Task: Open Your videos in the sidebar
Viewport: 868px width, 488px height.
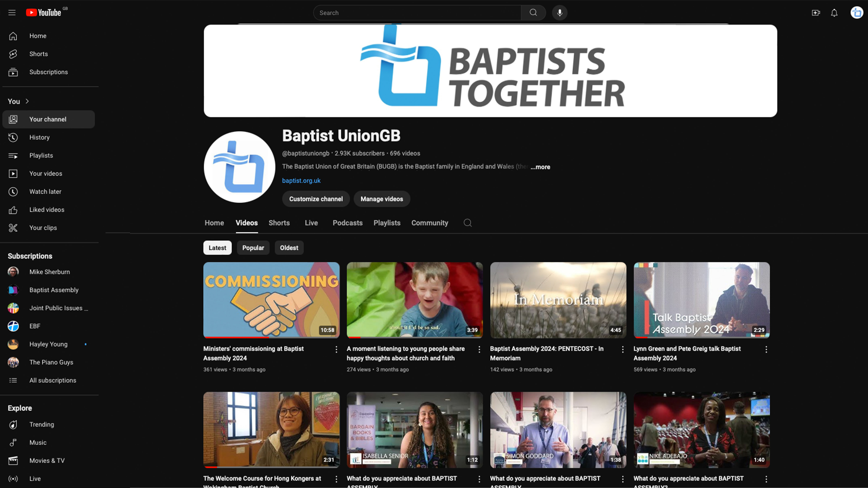Action: point(48,174)
